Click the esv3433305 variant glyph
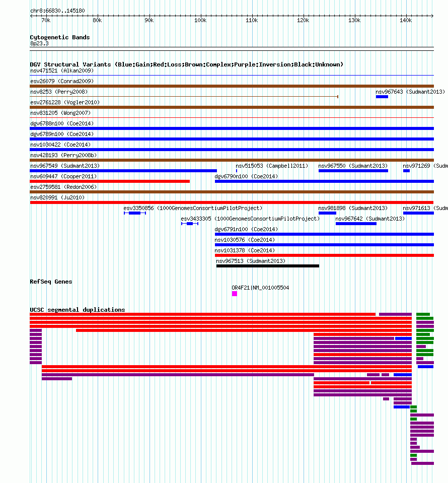448x483 pixels. (190, 224)
